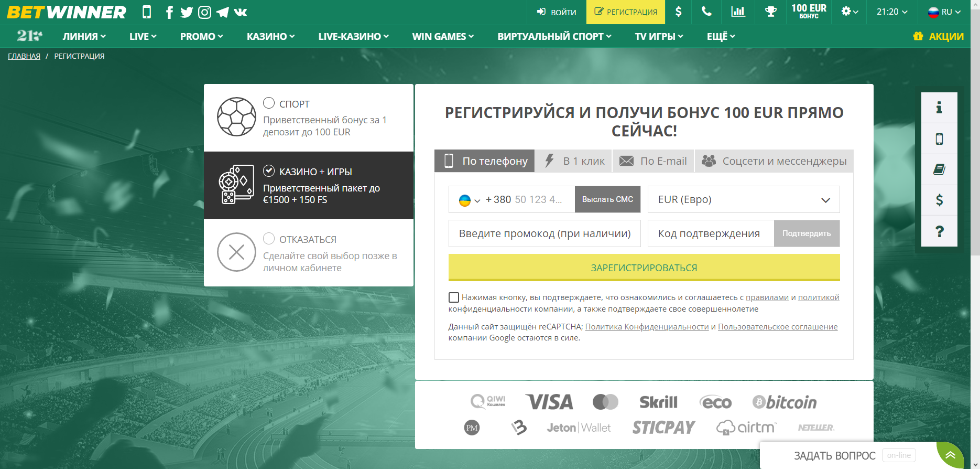Click the STICPAY payment logo
Screen dimensions: 980x469
(663, 428)
